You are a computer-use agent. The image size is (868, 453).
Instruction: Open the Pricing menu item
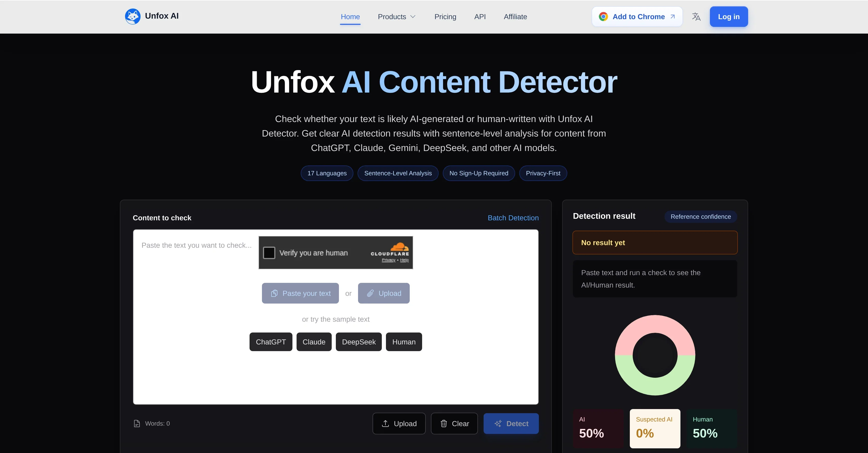pyautogui.click(x=445, y=17)
